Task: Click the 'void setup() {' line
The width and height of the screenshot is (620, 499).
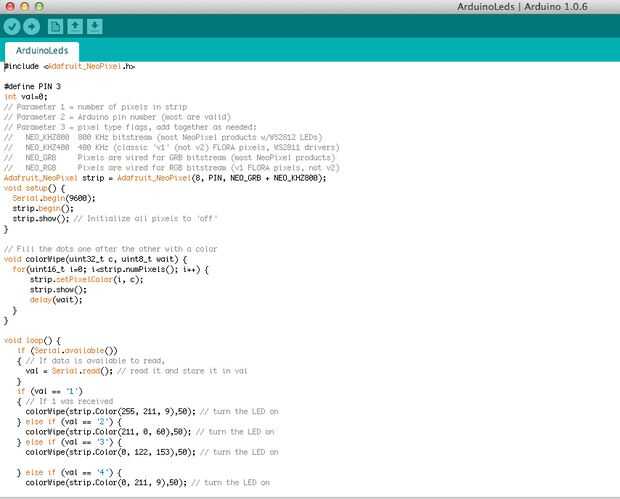Action: (x=34, y=188)
